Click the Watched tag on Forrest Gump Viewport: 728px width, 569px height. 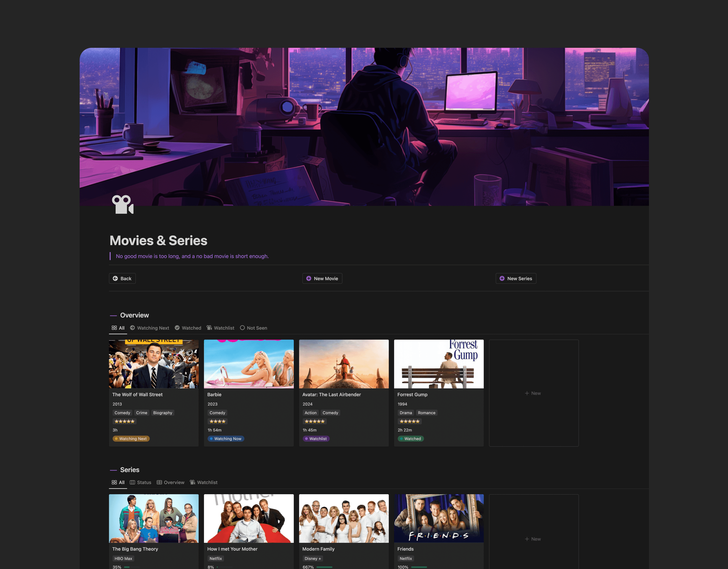[411, 439]
